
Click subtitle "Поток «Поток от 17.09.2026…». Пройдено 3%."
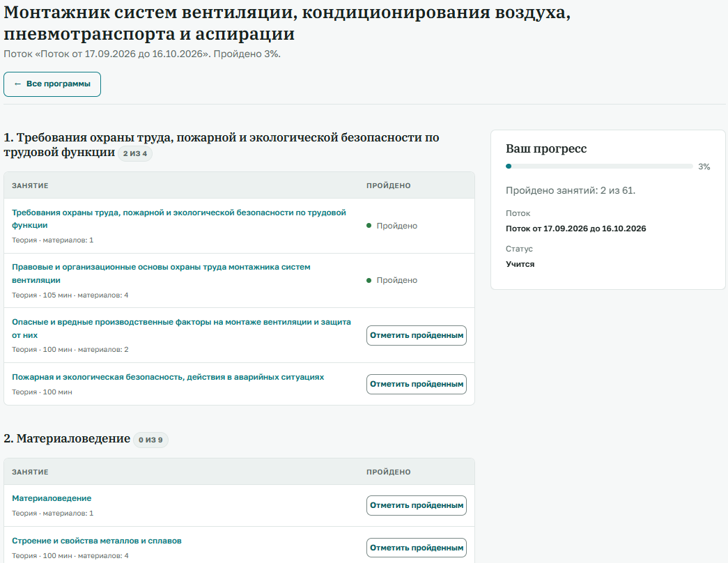click(142, 54)
